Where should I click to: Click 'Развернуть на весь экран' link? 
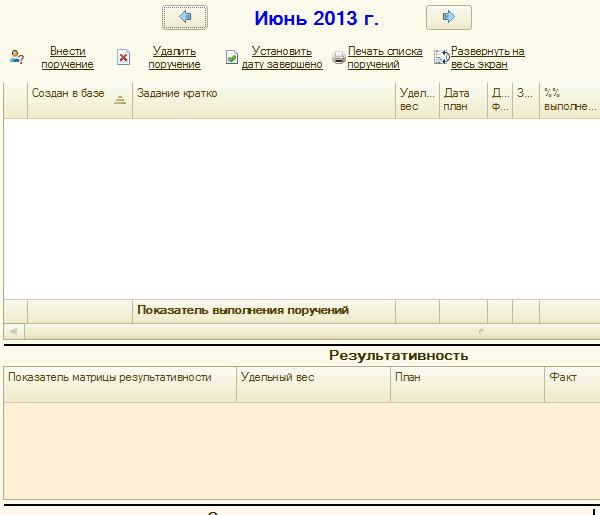[487, 58]
